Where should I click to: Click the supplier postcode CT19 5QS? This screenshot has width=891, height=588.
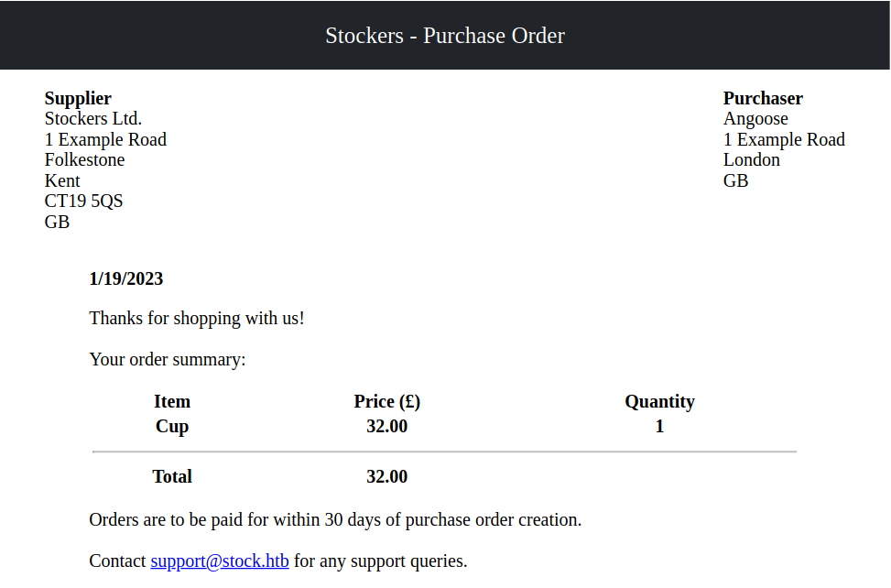tap(83, 201)
